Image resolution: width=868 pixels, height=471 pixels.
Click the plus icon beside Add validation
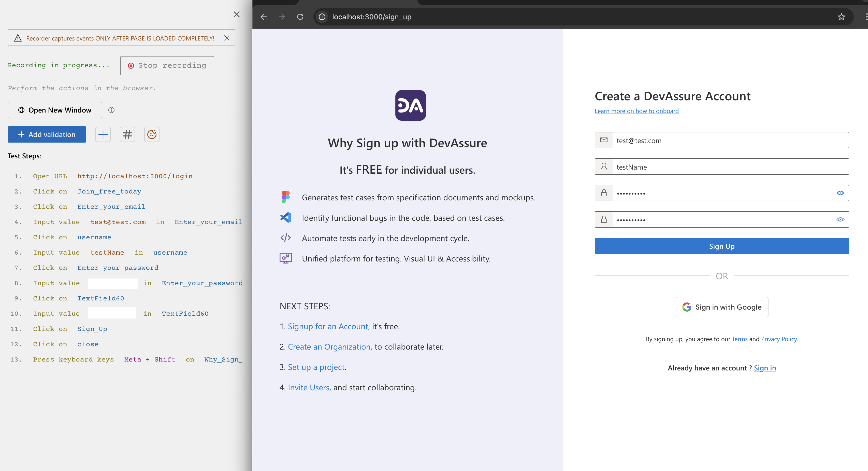coord(103,134)
